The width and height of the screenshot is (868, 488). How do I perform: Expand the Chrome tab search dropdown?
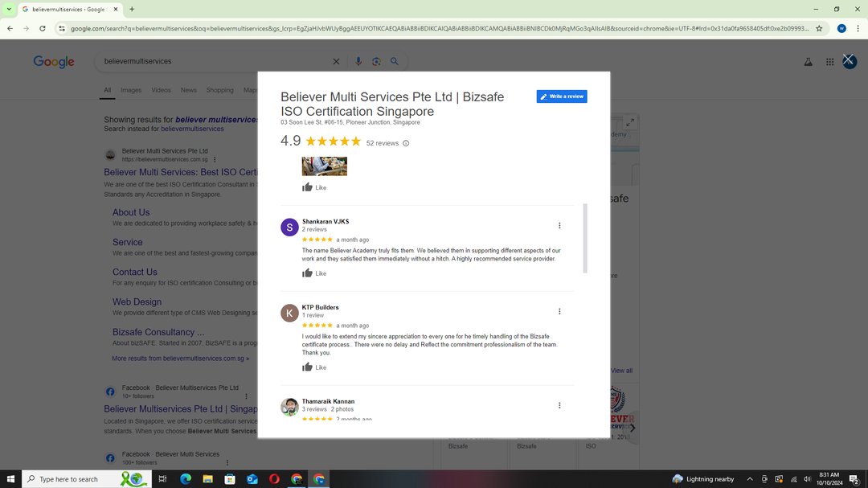(9, 10)
